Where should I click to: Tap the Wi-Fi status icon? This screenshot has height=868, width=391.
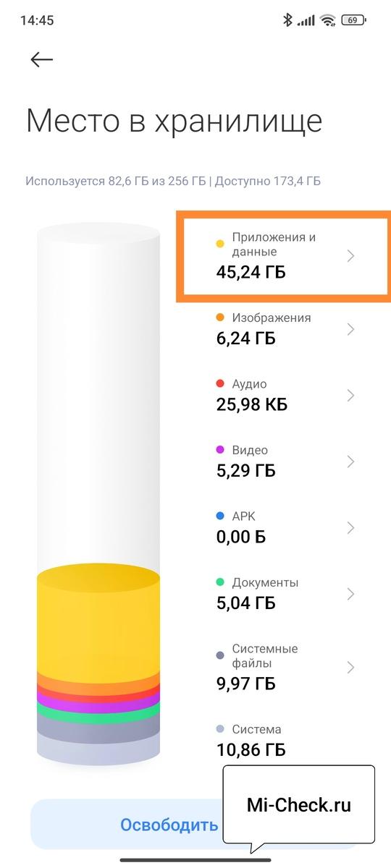[327, 20]
